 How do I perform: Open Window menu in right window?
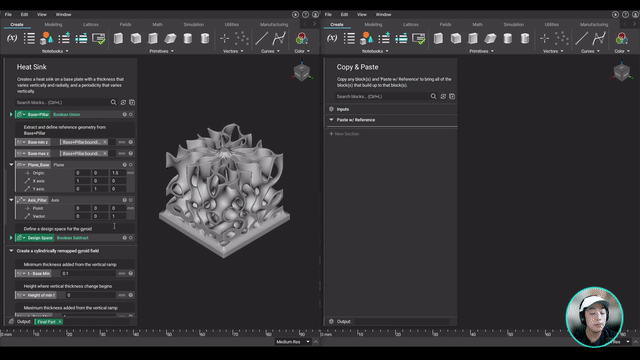[x=383, y=14]
